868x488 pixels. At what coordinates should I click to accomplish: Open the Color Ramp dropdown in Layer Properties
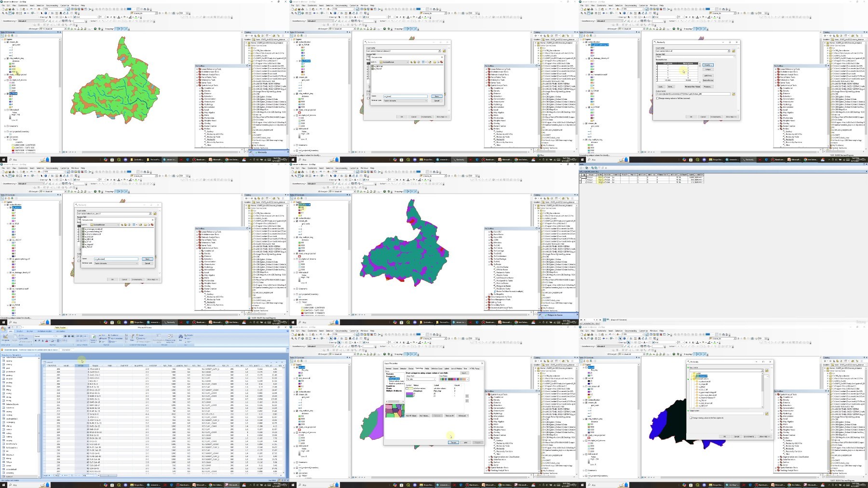454,379
